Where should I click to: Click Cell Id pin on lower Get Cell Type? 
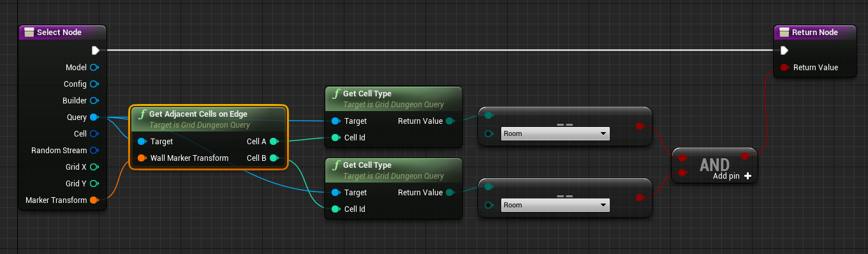(335, 209)
